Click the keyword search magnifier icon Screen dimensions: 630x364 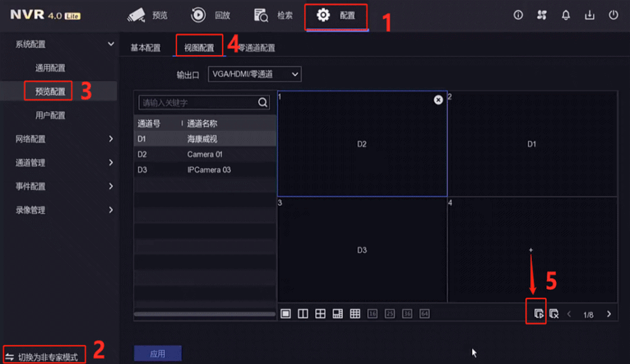tap(262, 102)
